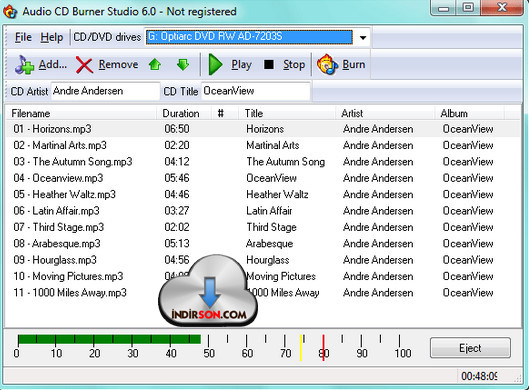Move track down with green down arrow
This screenshot has width=529, height=390.
183,64
